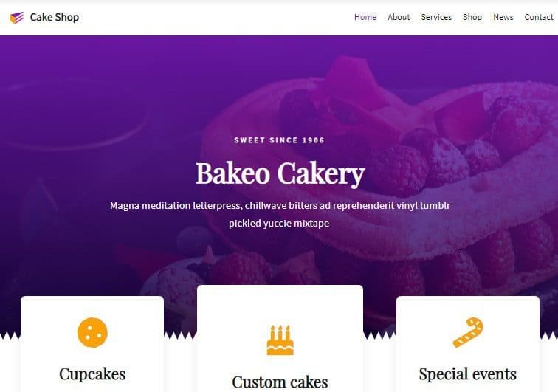Click the Sweet Since 1906 tagline
This screenshot has width=558, height=392.
279,140
